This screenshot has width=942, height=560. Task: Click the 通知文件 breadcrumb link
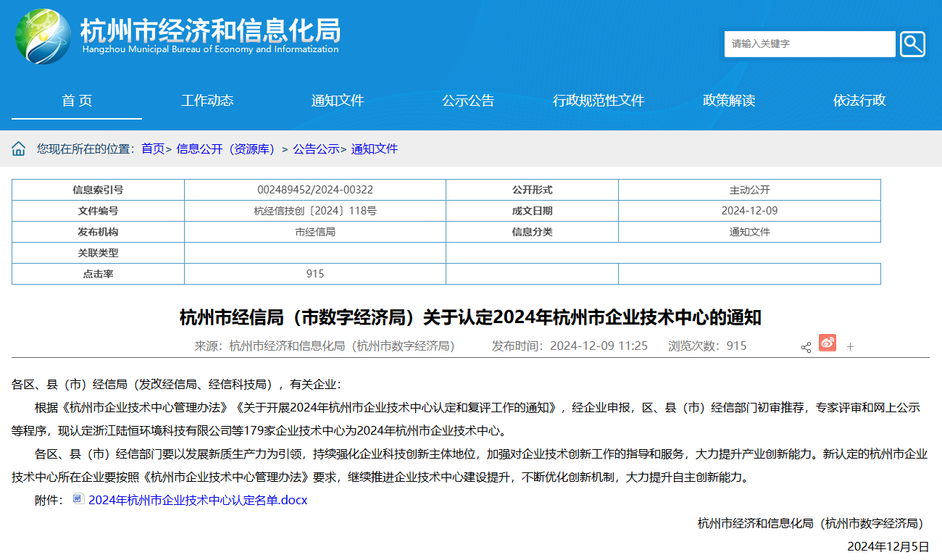375,149
